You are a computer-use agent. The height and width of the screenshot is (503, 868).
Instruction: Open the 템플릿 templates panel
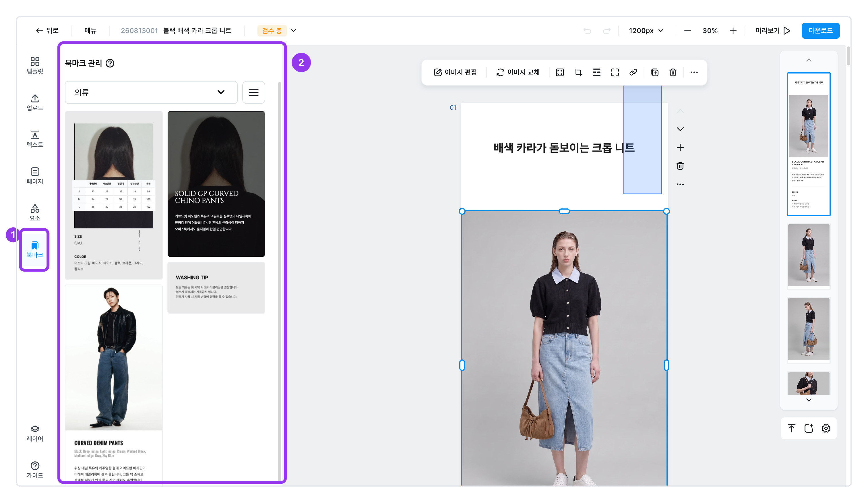(x=35, y=65)
